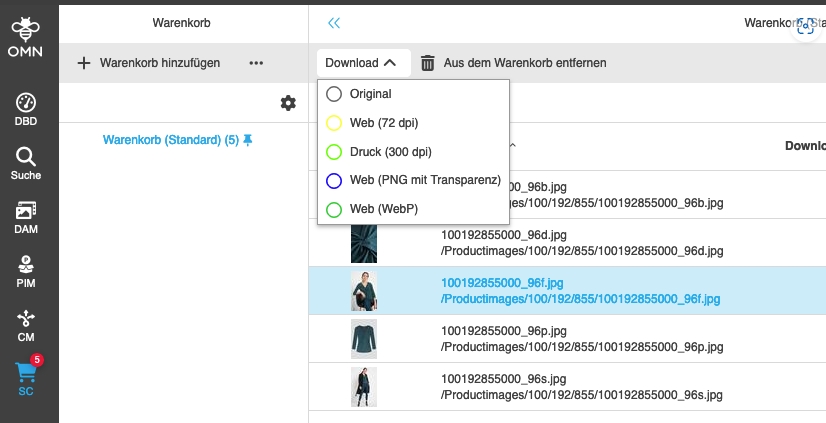826x423 pixels.
Task: Open the SC shopping cart icon
Action: coord(27,379)
